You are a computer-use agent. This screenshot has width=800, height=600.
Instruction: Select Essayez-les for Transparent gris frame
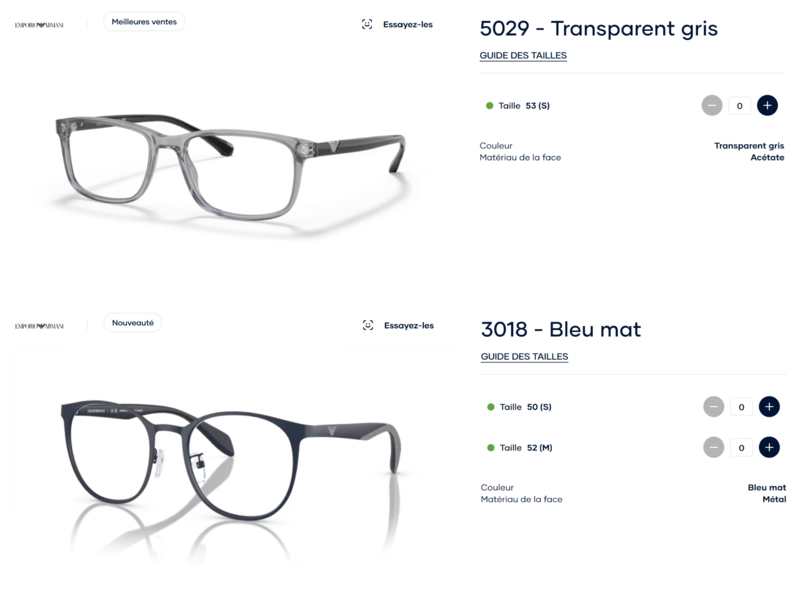pos(408,24)
